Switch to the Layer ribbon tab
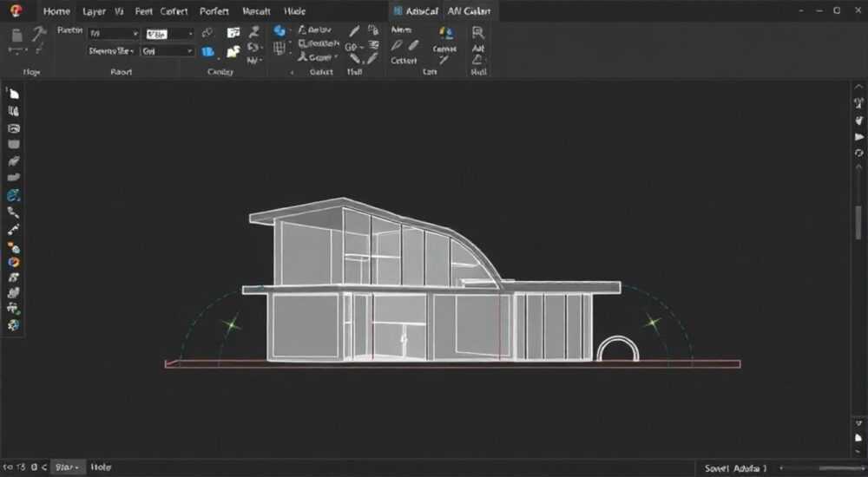Viewport: 868px width, 477px height. [94, 11]
